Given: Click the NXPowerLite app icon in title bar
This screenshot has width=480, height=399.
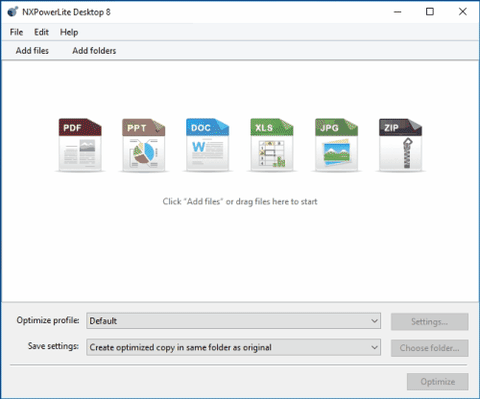Looking at the screenshot, I should tap(13, 12).
